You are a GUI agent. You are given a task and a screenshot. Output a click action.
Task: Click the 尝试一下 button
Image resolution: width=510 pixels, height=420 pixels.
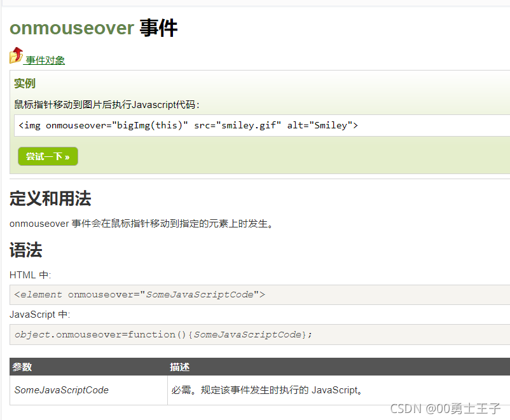(48, 156)
